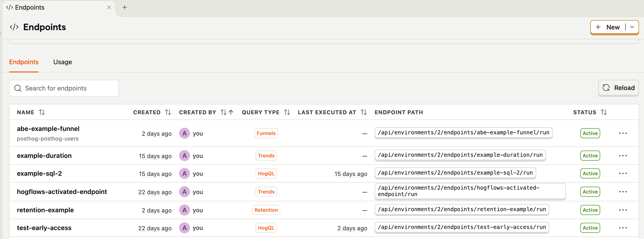Viewport: 644px width, 239px height.
Task: Open a new tab with the plus button
Action: tap(124, 7)
